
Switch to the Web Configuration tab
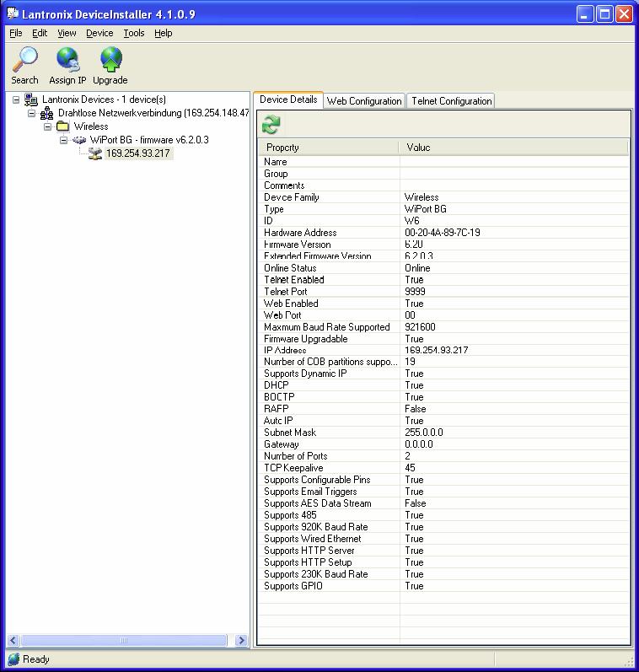(364, 101)
